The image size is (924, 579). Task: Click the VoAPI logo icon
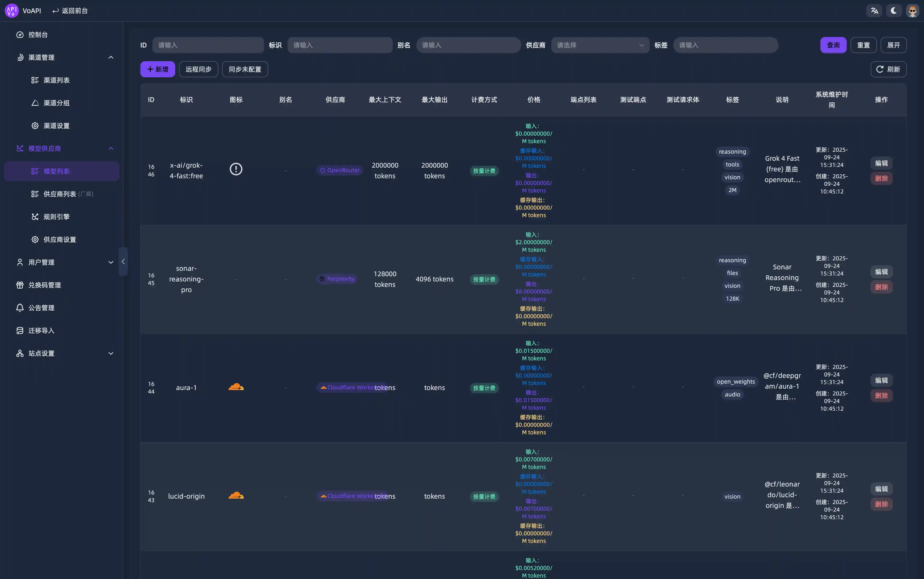[x=11, y=11]
